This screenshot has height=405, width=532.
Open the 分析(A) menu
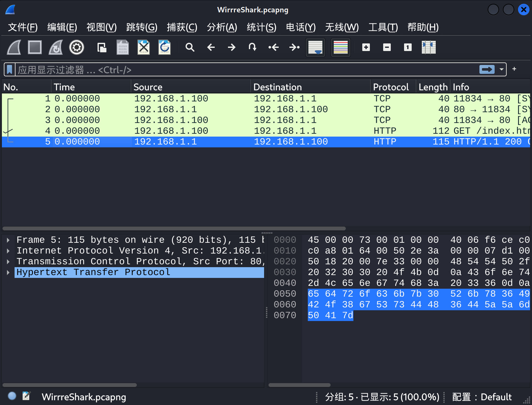(x=222, y=27)
